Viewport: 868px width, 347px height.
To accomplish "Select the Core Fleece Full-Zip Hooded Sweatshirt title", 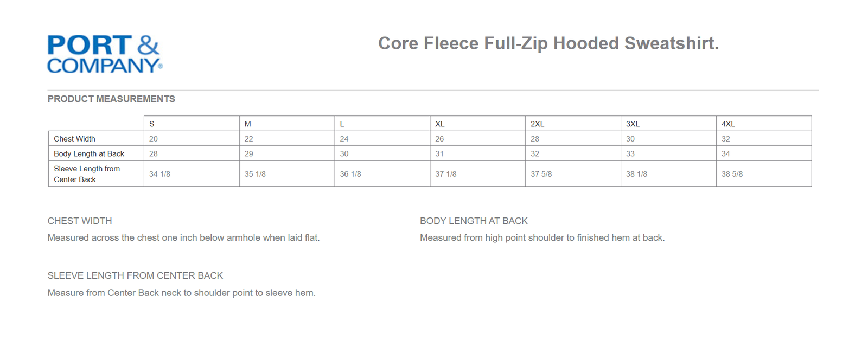I will coord(548,43).
